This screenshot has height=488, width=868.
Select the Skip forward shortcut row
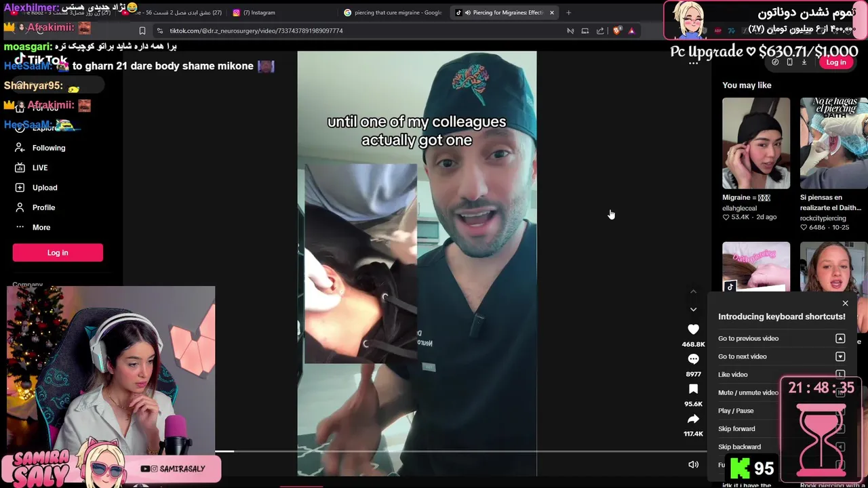coord(781,428)
